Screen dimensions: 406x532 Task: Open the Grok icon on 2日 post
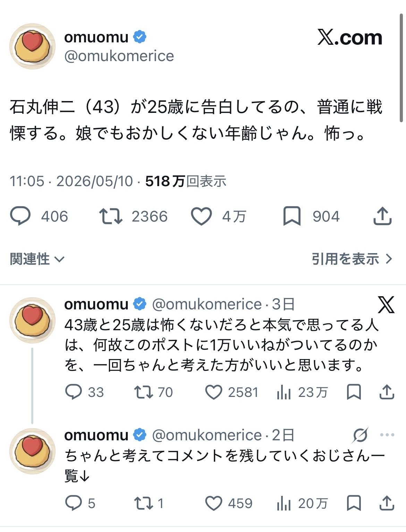tap(360, 435)
